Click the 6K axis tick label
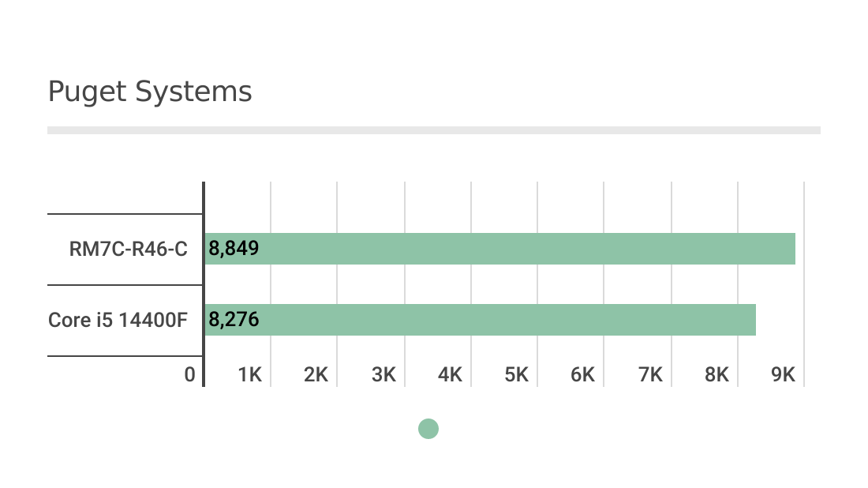This screenshot has width=868, height=488. [583, 375]
